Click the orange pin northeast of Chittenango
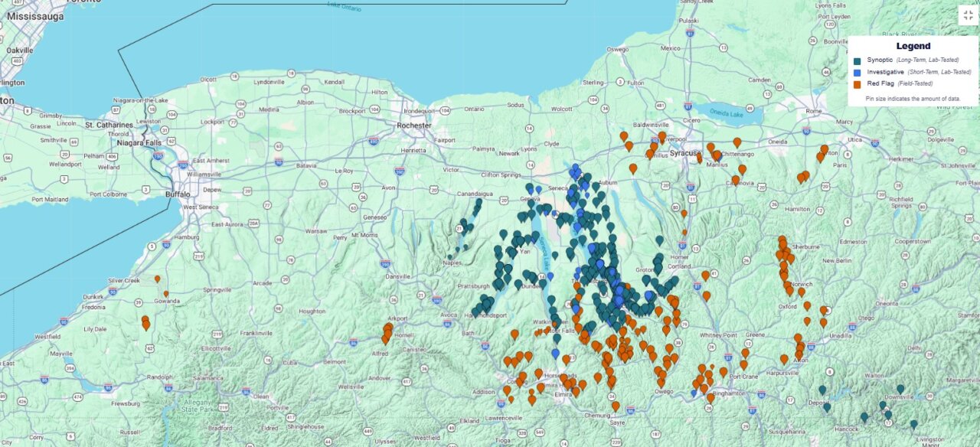The height and width of the screenshot is (447, 980). click(737, 142)
